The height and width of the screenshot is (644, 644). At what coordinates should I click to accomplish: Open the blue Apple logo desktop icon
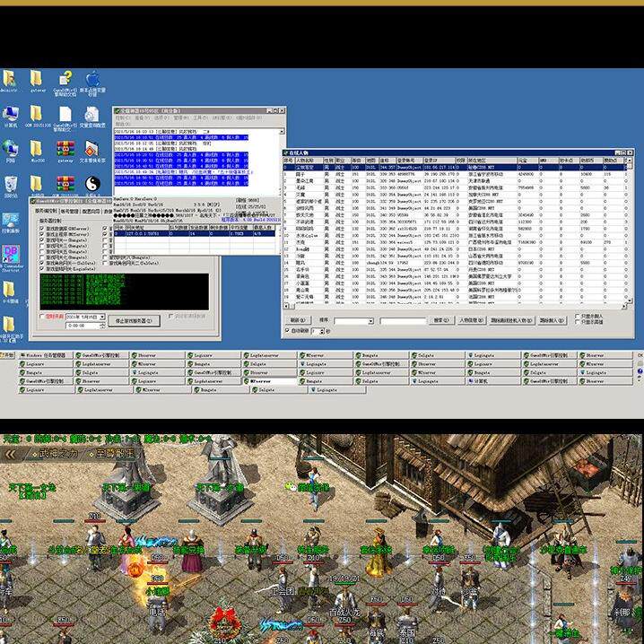[x=92, y=83]
